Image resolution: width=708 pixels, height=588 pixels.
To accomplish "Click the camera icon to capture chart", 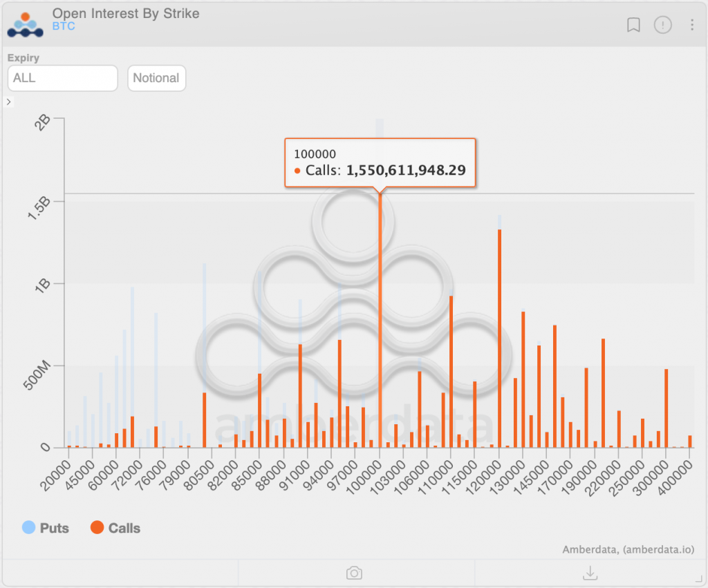I will (354, 573).
